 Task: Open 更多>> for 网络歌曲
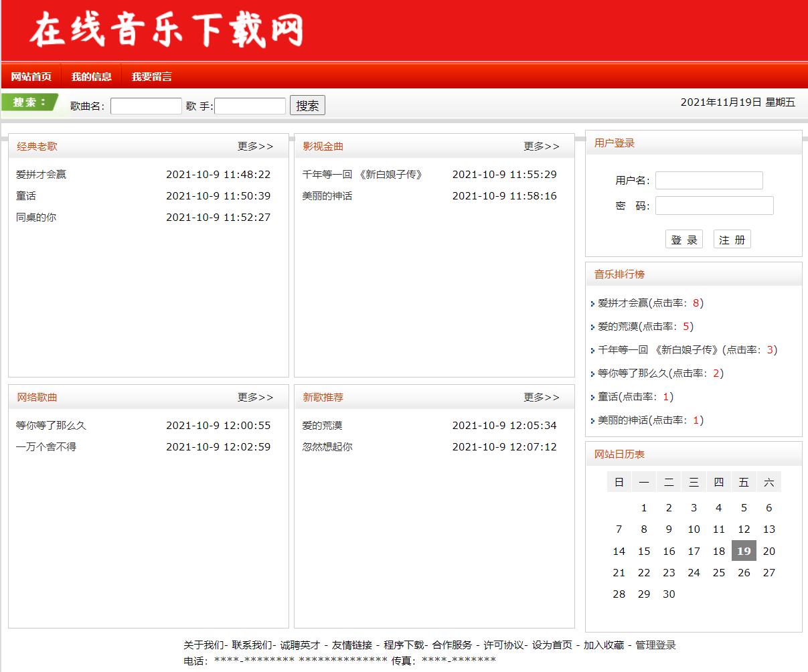coord(255,397)
